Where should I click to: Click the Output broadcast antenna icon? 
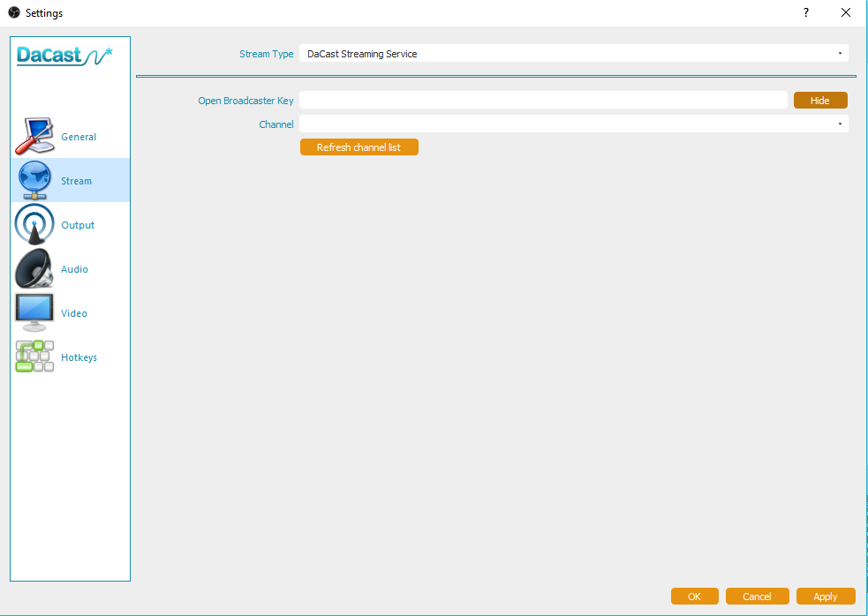pyautogui.click(x=34, y=224)
